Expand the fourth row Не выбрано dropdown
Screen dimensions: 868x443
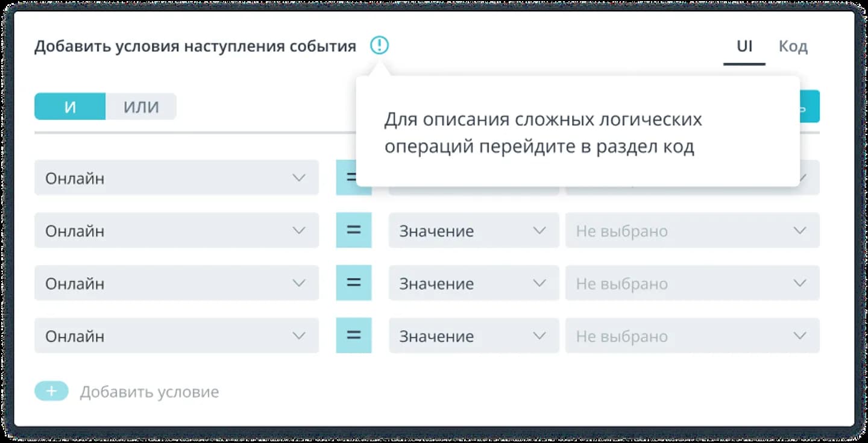[x=693, y=335]
